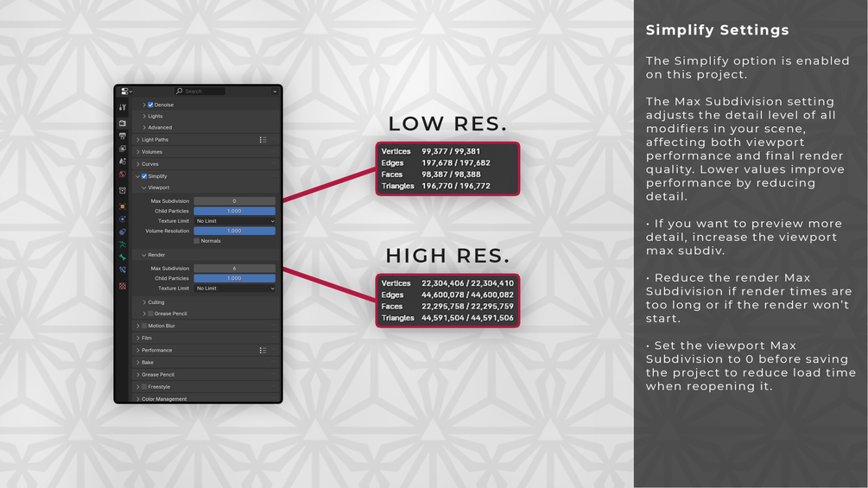868x488 pixels.
Task: Open Light Paths presets list icon
Action: [263, 139]
